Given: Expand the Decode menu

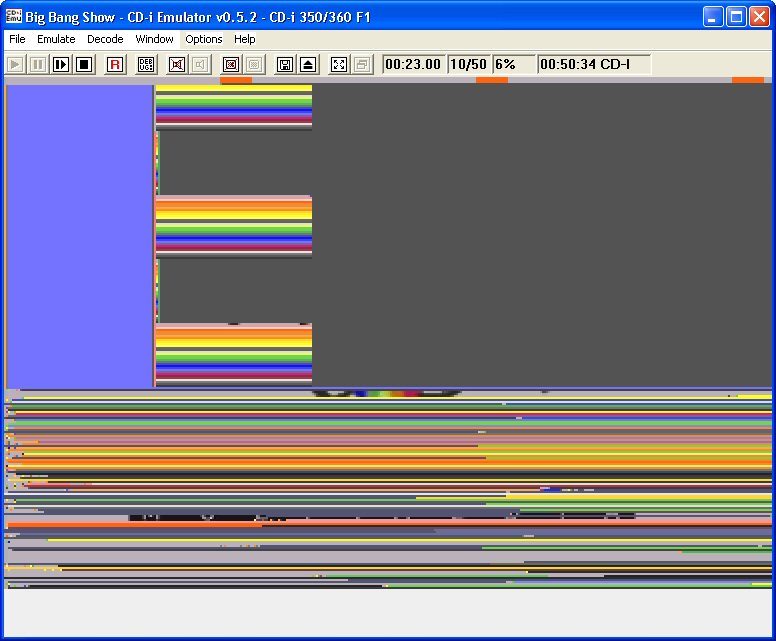Looking at the screenshot, I should (x=105, y=39).
